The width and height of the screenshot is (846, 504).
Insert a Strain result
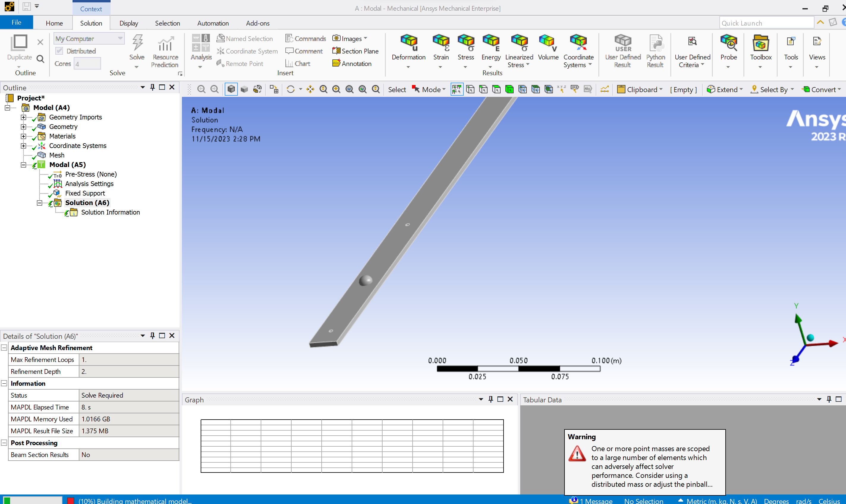point(441,51)
